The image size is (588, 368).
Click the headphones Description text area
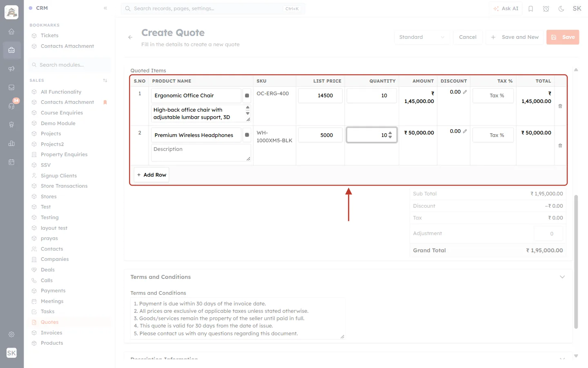[x=201, y=153]
